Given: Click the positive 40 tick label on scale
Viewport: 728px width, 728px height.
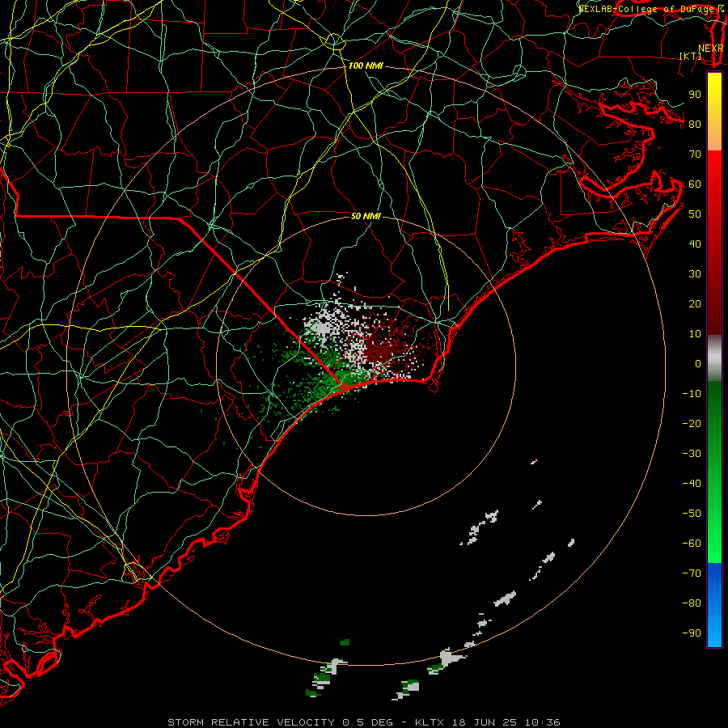Looking at the screenshot, I should (x=695, y=244).
